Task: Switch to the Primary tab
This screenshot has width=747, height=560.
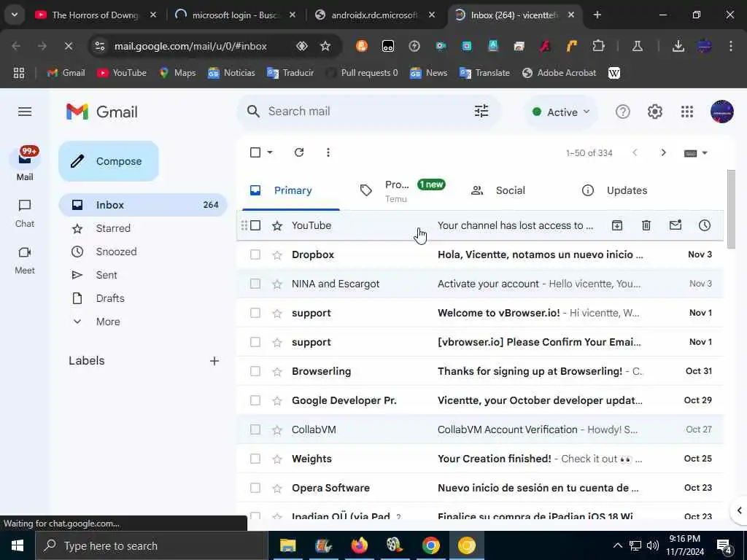Action: point(290,190)
